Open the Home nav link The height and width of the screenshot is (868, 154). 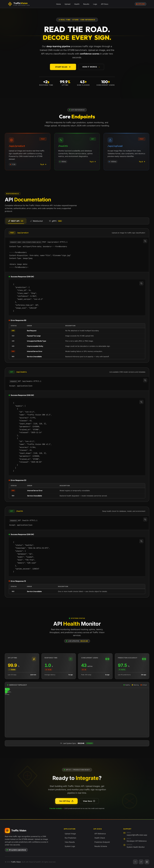(58, 4)
